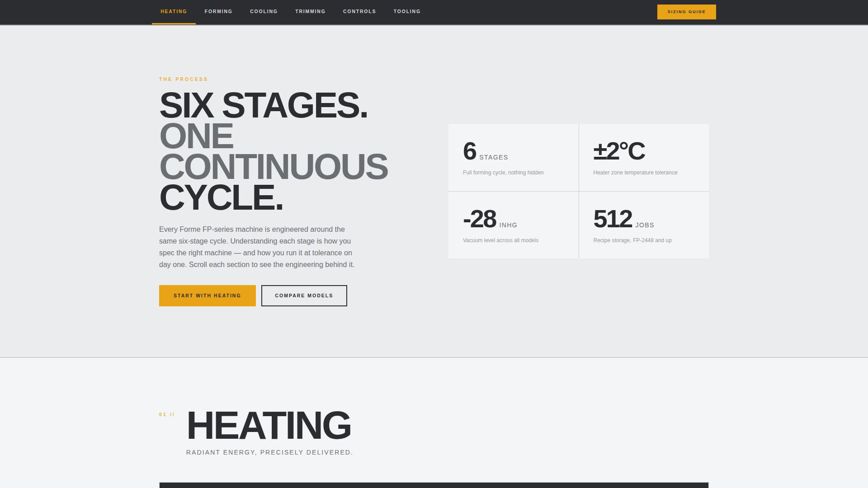This screenshot has height=488, width=868.
Task: Click the 01 // stage number label
Action: click(167, 414)
